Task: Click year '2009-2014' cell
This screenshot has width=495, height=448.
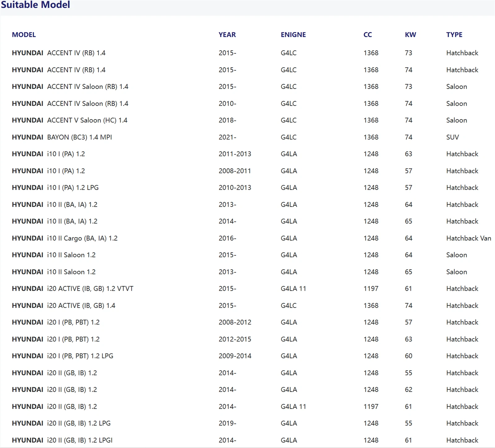Action: pyautogui.click(x=235, y=356)
